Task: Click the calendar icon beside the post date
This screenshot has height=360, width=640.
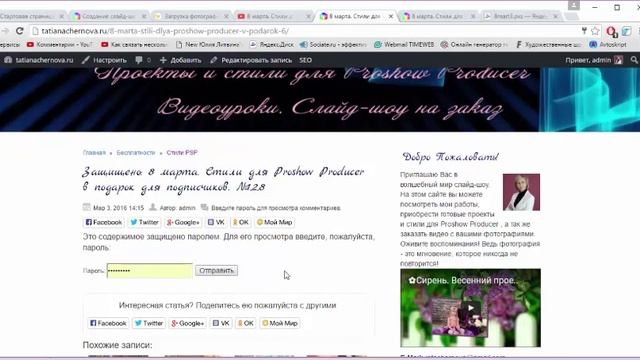Action: (87, 207)
